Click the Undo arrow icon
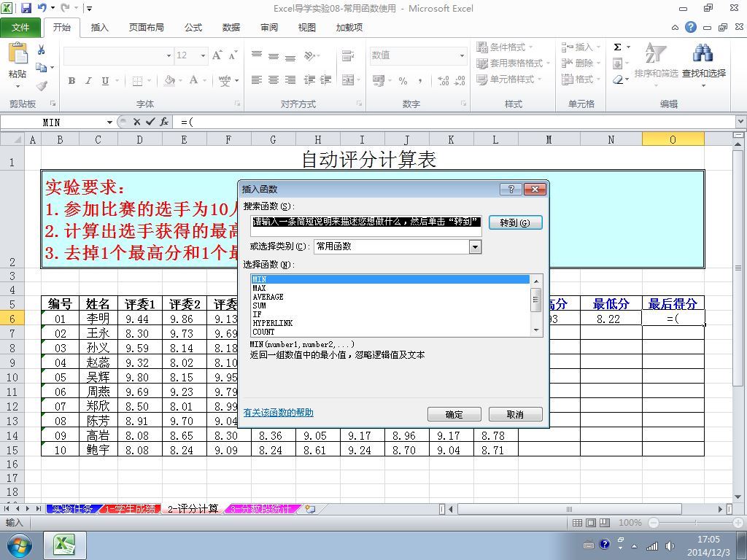The height and width of the screenshot is (560, 747). pos(42,7)
